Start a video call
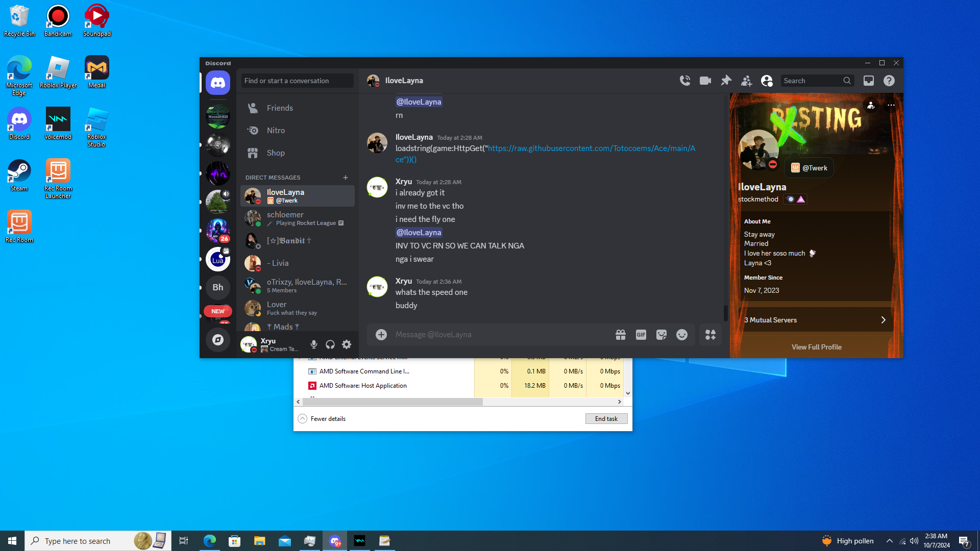 705,81
